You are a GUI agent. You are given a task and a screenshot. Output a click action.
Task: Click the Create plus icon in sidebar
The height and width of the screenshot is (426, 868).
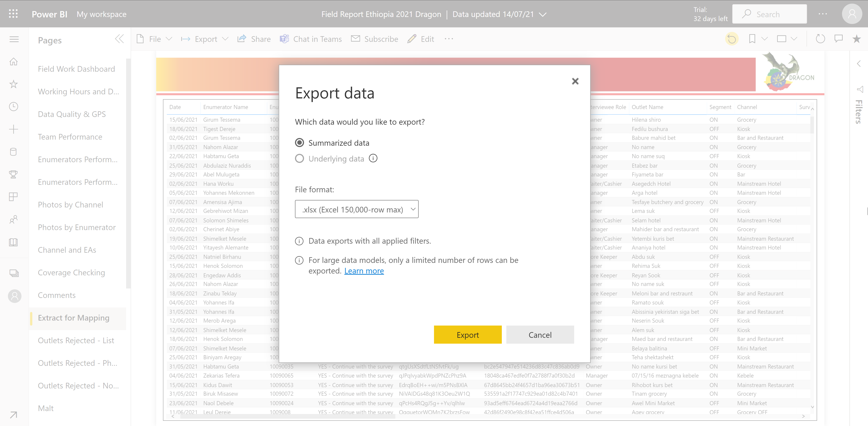(14, 129)
